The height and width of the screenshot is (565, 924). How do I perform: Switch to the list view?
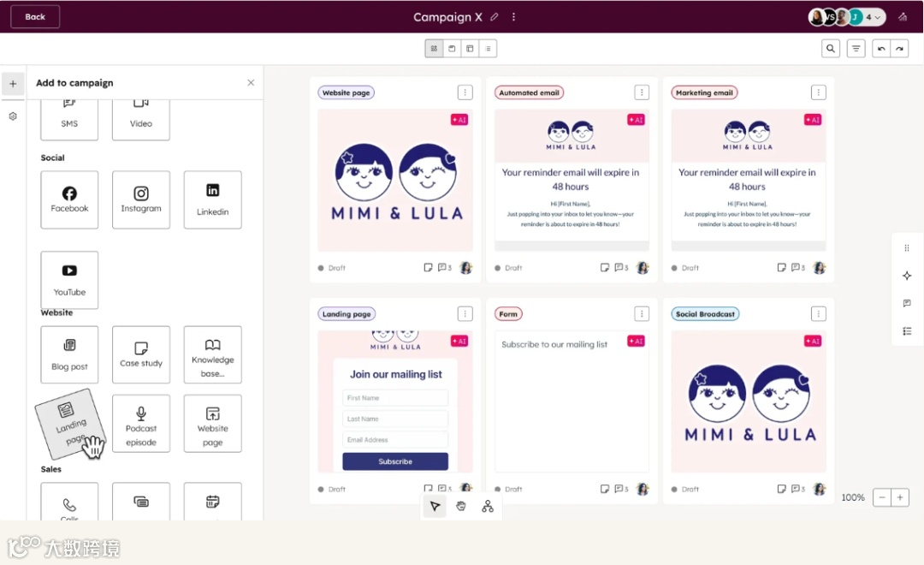(488, 48)
